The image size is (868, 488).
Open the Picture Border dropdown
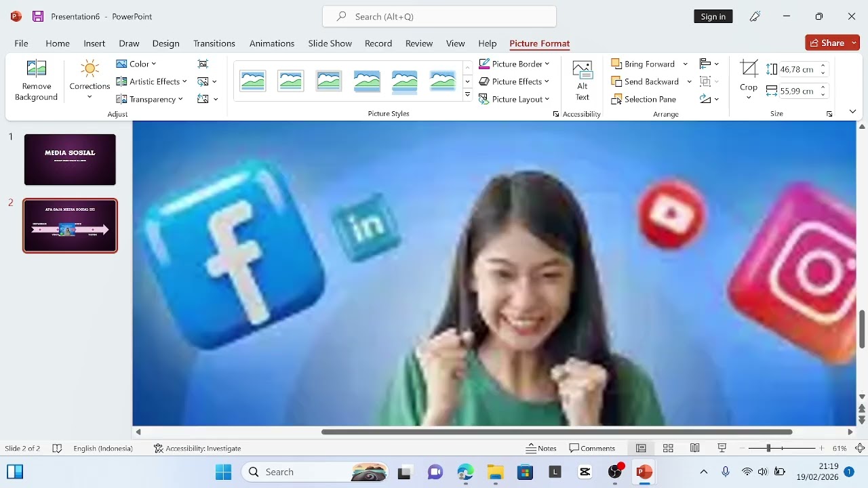(514, 64)
